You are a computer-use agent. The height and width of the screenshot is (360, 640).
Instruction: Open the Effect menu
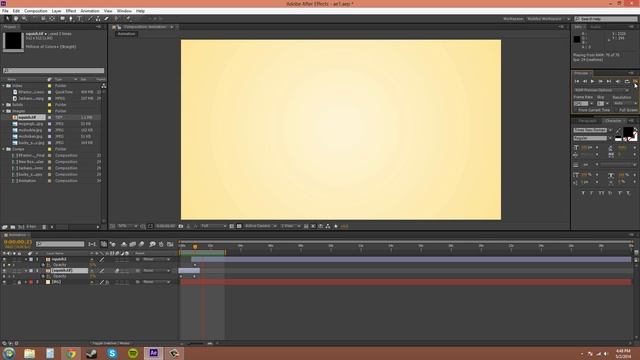[71, 11]
